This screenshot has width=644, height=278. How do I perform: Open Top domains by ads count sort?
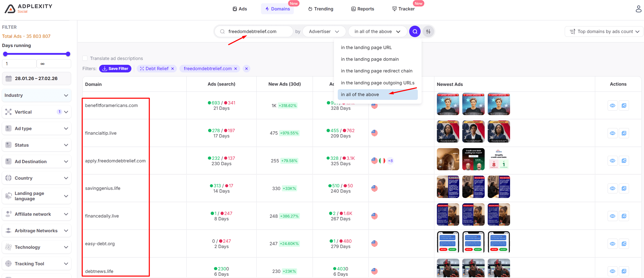pos(604,32)
